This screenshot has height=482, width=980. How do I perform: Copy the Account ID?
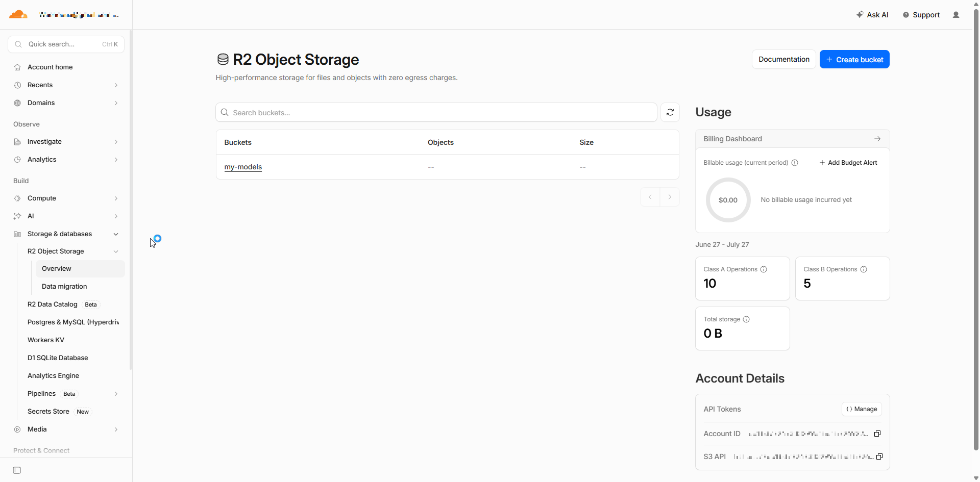[x=877, y=434]
